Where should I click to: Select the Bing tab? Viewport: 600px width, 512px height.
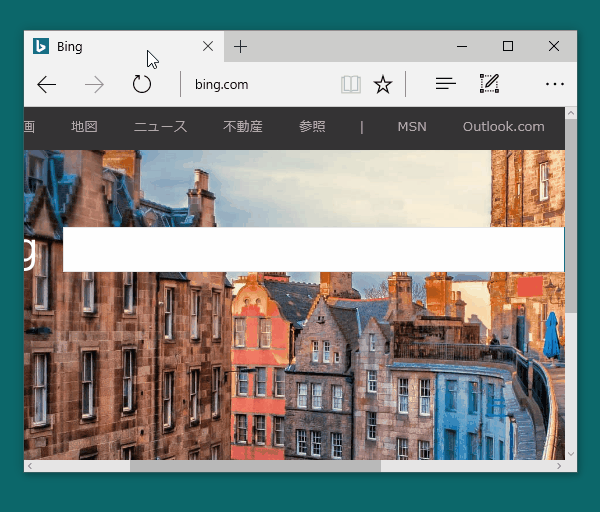point(124,46)
